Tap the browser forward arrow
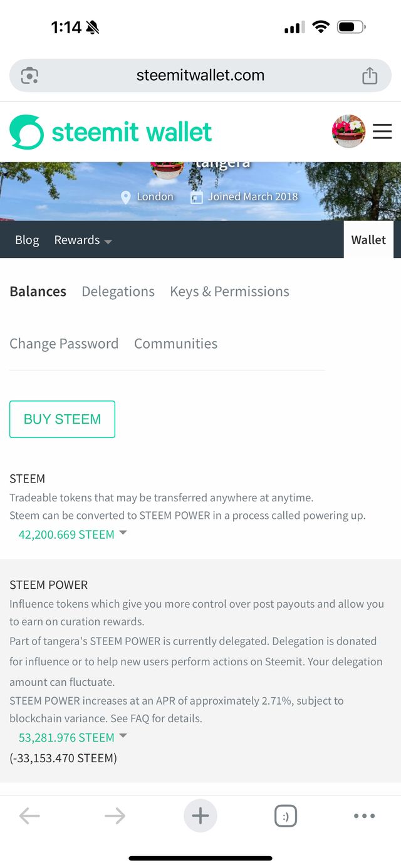Viewport: 401px width, 868px height. click(115, 815)
